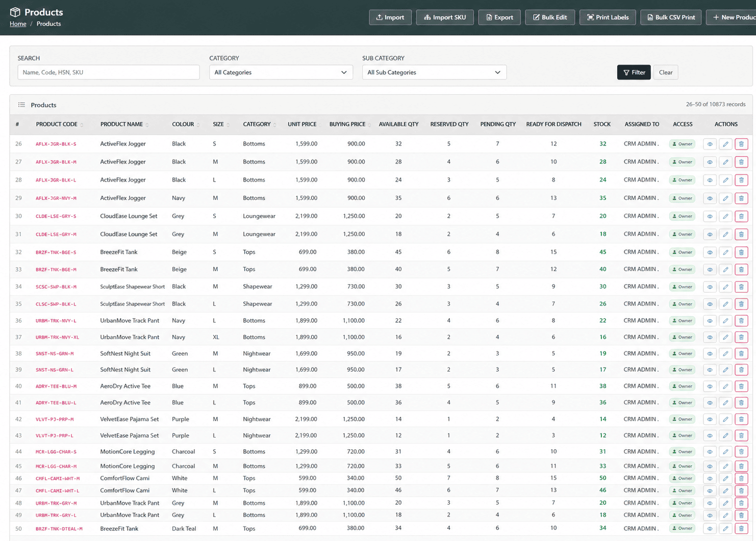The width and height of the screenshot is (756, 541).
Task: Sort by Colour column
Action: tap(186, 124)
